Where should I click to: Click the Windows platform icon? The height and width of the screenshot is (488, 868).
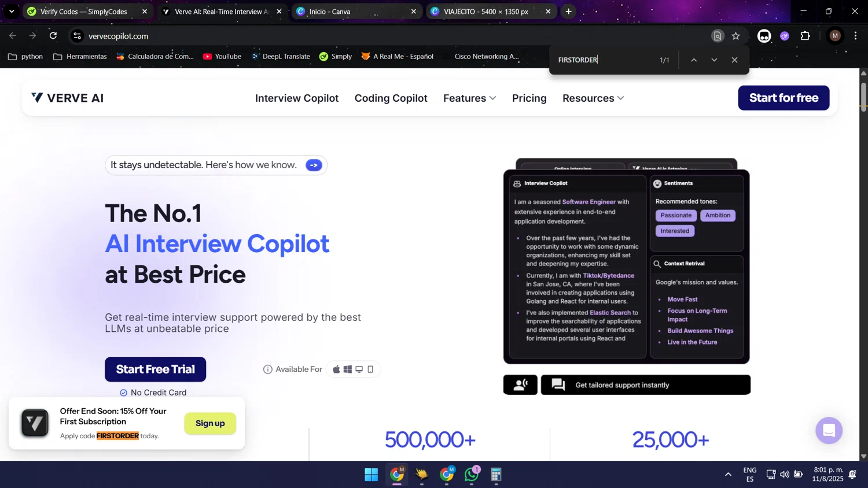348,369
